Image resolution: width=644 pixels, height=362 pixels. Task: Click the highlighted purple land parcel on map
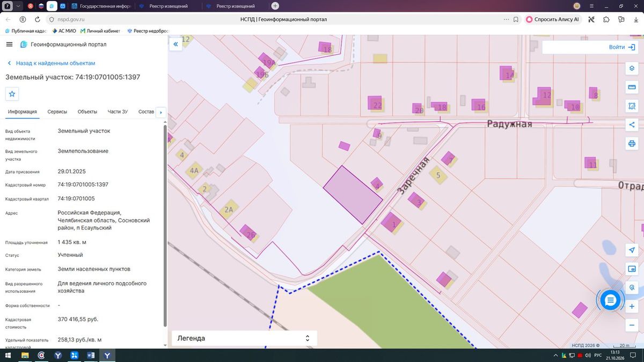[353, 194]
